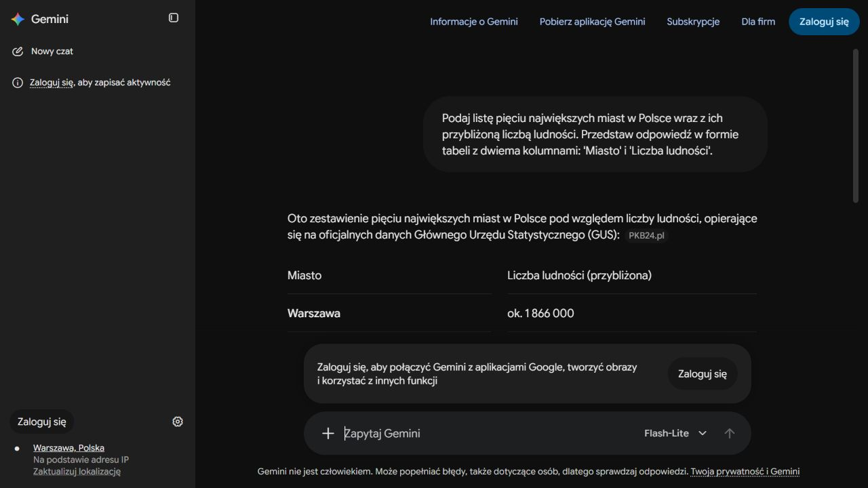Open settings gear icon
868x488 pixels.
coord(178,422)
